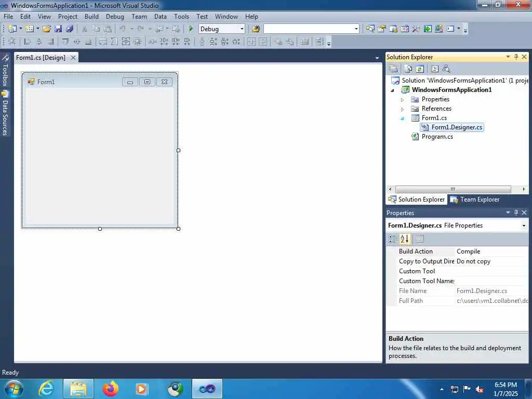
Task: Switch Properties grid to Categorized view
Action: pyautogui.click(x=392, y=239)
